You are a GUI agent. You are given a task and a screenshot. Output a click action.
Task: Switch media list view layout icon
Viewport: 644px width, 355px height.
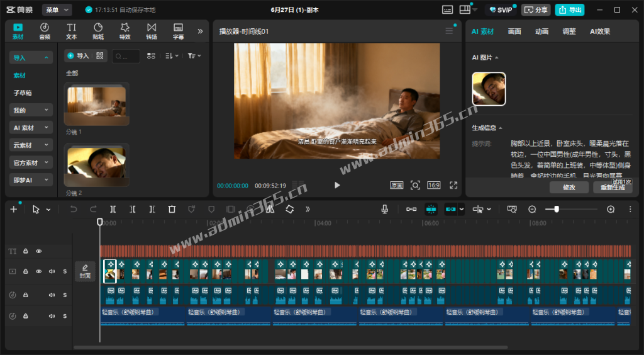[x=151, y=56]
